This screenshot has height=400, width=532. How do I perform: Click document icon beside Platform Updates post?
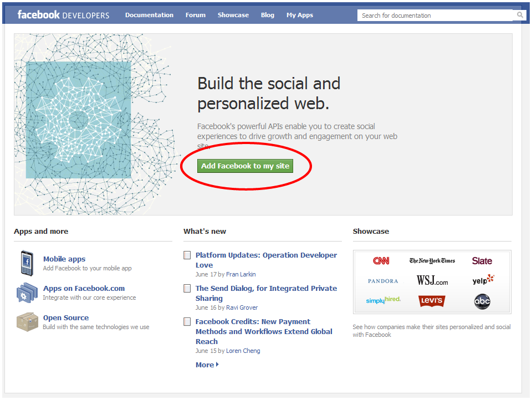tap(187, 255)
